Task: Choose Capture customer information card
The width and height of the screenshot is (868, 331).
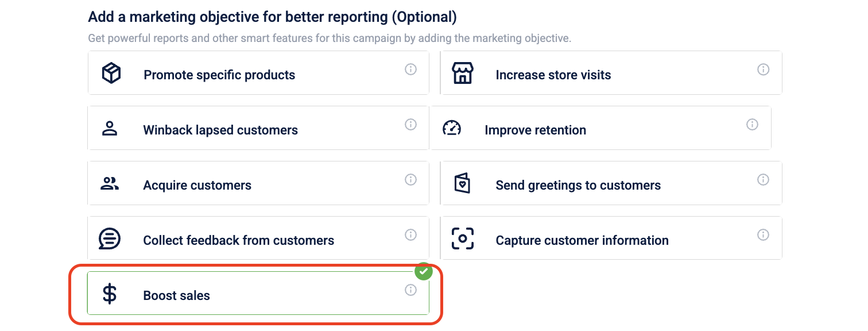Action: 582,240
